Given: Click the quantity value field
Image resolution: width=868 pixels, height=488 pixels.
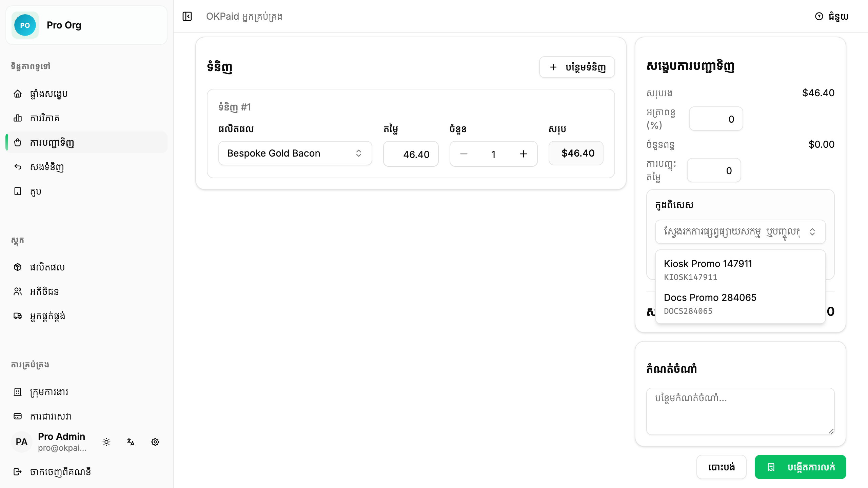Looking at the screenshot, I should click(x=493, y=154).
